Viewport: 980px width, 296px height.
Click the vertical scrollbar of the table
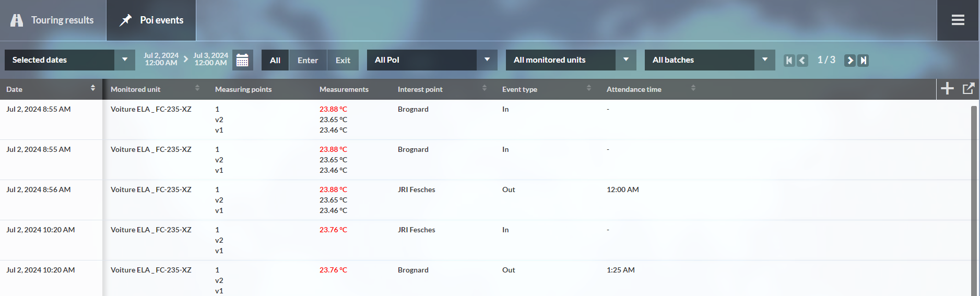[x=973, y=198]
